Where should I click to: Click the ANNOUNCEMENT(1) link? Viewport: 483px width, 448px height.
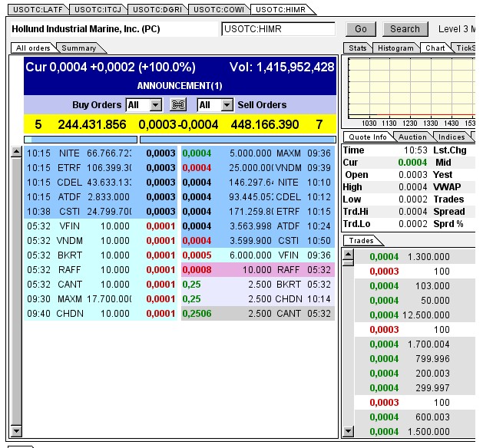click(x=180, y=86)
